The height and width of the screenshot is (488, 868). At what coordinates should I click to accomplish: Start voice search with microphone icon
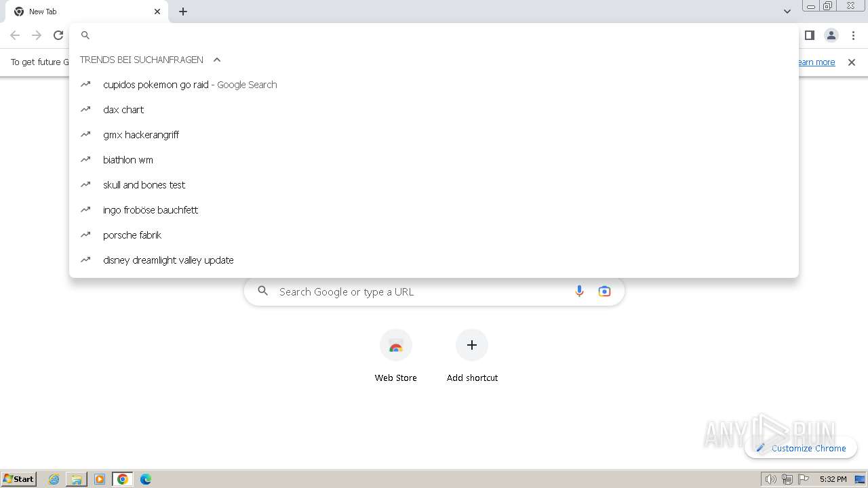tap(579, 291)
